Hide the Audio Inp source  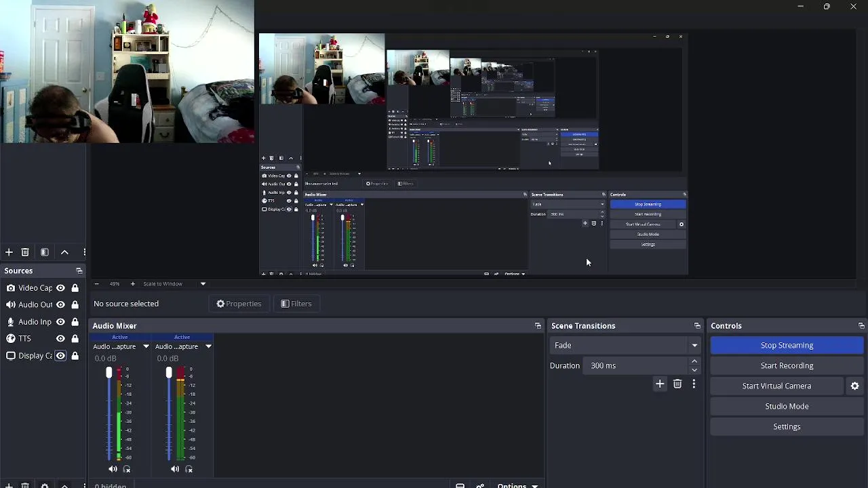click(x=60, y=322)
